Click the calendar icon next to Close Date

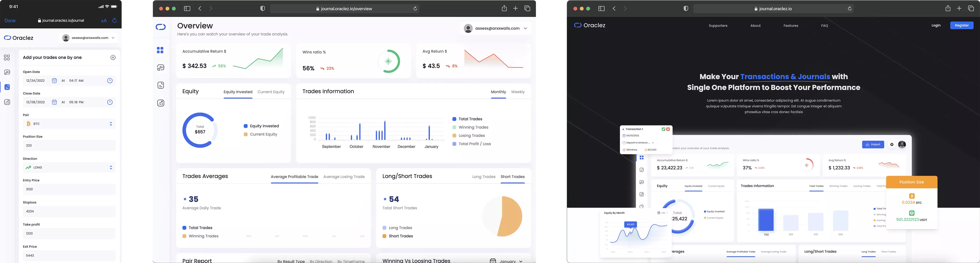pyautogui.click(x=54, y=102)
